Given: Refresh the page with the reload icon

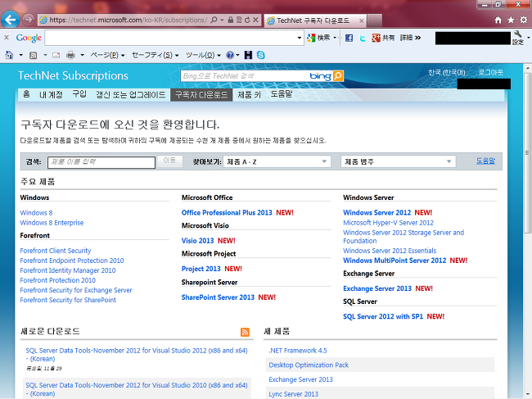Looking at the screenshot, I should pos(247,20).
